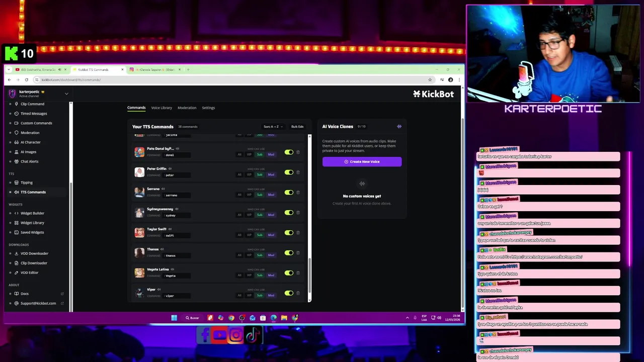Open the Windows Start menu
This screenshot has height=362, width=644.
tap(174, 318)
